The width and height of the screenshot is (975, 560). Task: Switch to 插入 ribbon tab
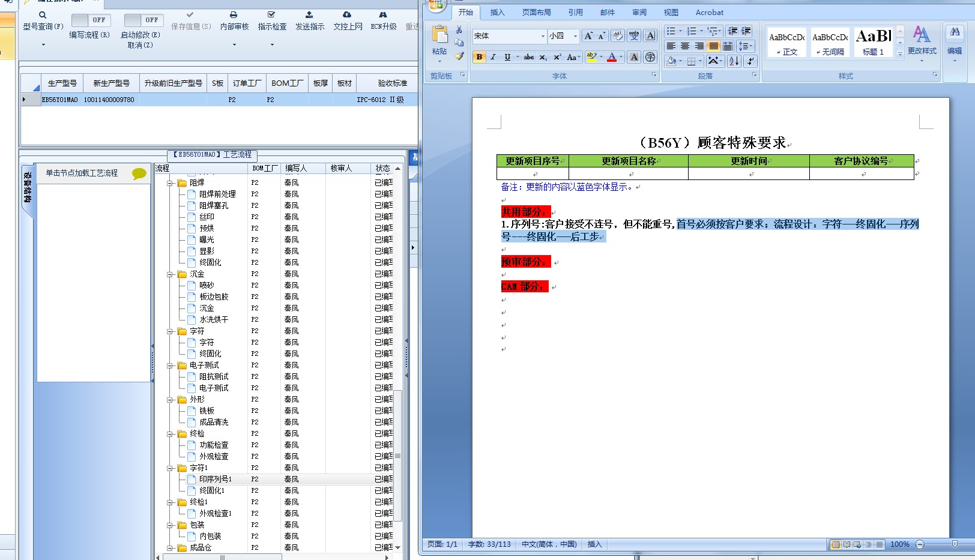(x=497, y=13)
